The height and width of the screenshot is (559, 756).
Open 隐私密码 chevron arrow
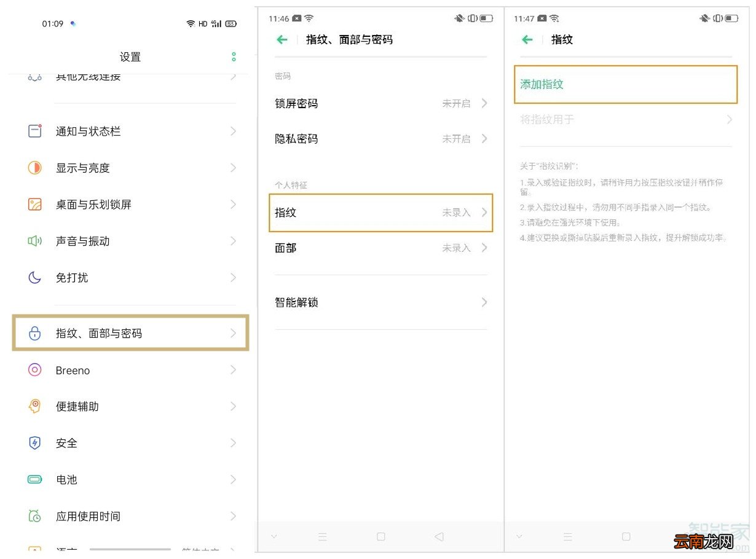coord(484,139)
